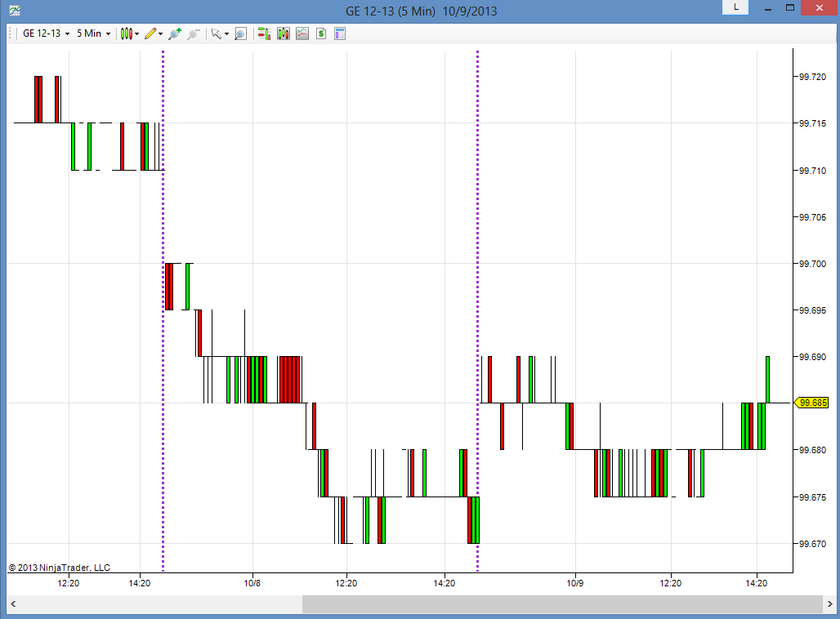Click the 99.710 price axis label
The width and height of the screenshot is (840, 619).
pos(812,171)
